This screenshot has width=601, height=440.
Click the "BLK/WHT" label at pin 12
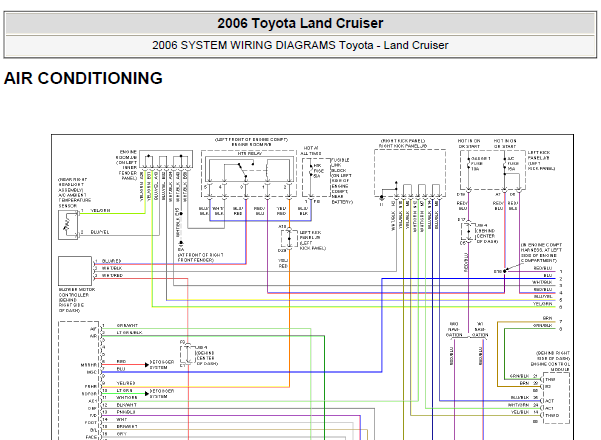click(x=126, y=405)
